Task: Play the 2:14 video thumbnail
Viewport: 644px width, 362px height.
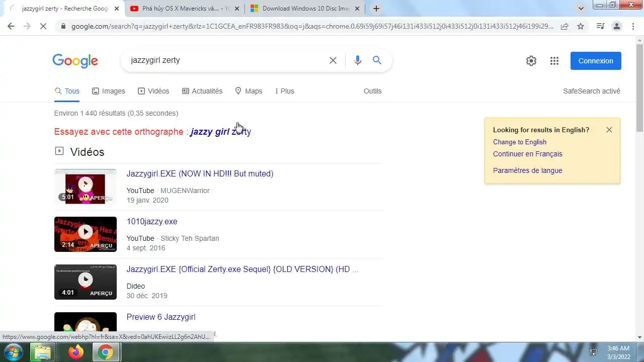Action: pyautogui.click(x=86, y=234)
